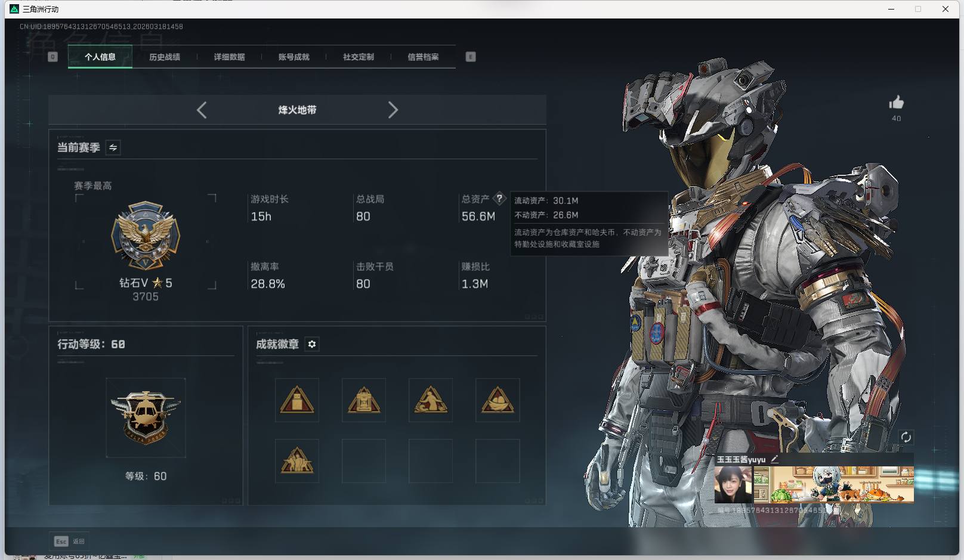Click the rotate arrows icon near the character

click(906, 437)
